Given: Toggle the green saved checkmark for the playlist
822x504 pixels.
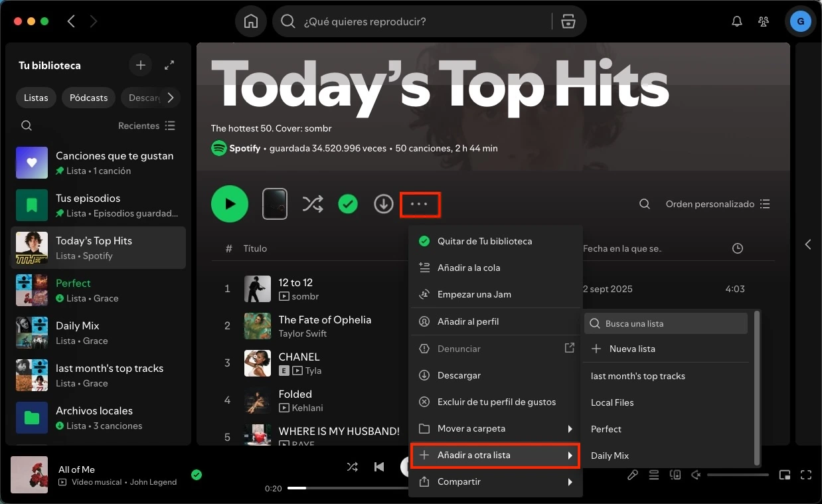Looking at the screenshot, I should coord(348,204).
